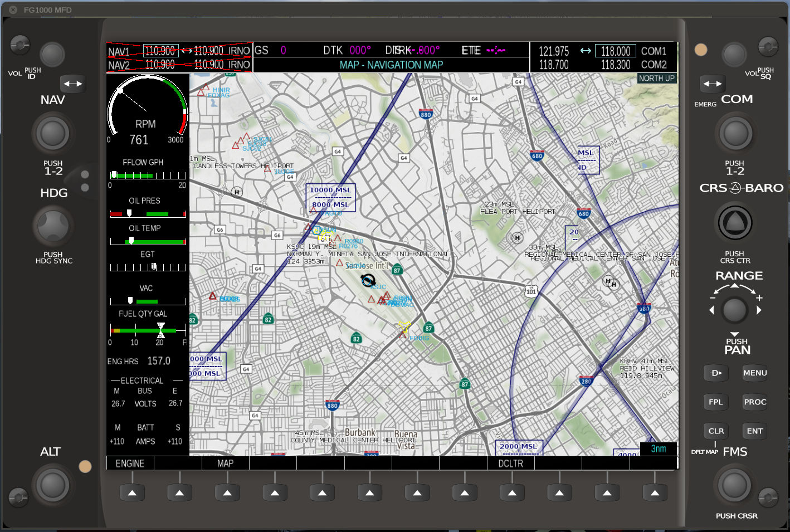Viewport: 790px width, 532px height.
Task: Click the COM tuning knob
Action: click(735, 134)
